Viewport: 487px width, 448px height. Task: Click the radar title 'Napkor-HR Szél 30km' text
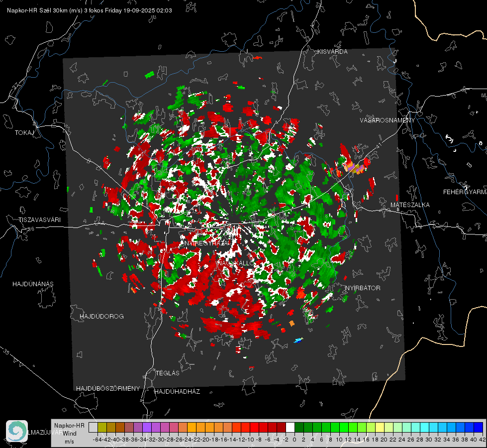pos(38,10)
